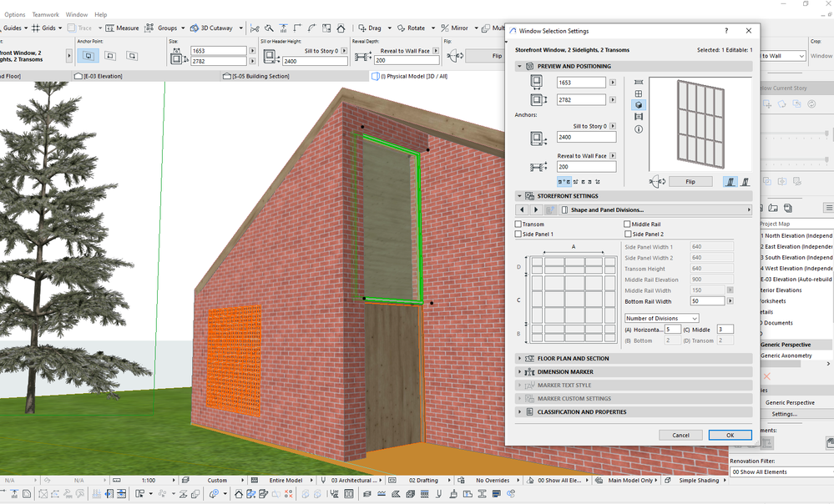This screenshot has height=504, width=834.
Task: Click Cancel in Window Selection Settings
Action: [680, 435]
